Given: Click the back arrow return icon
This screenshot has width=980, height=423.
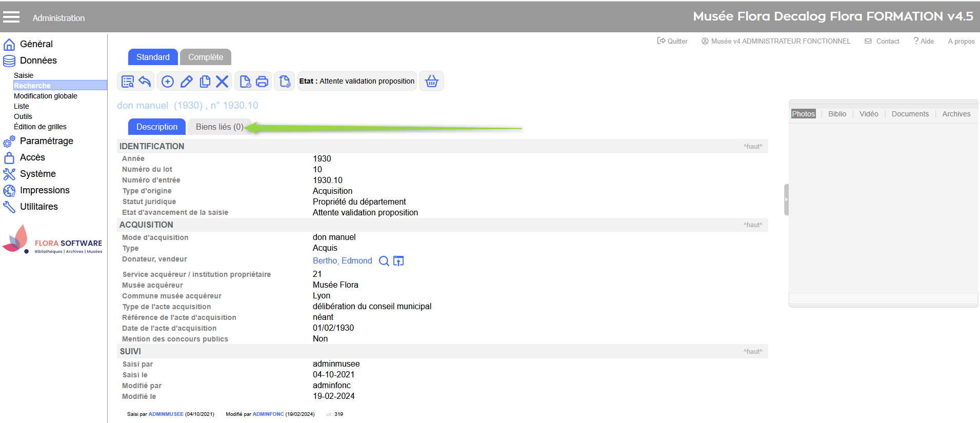Looking at the screenshot, I should click(x=145, y=82).
